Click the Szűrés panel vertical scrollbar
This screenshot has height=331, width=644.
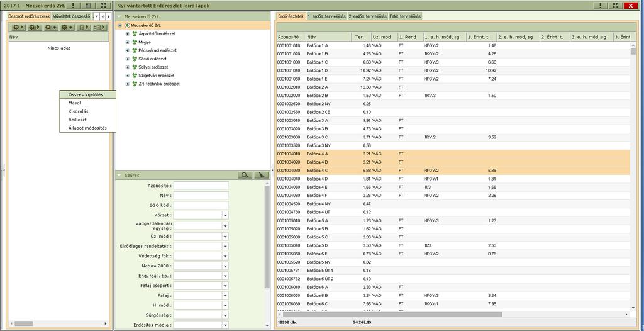267,237
